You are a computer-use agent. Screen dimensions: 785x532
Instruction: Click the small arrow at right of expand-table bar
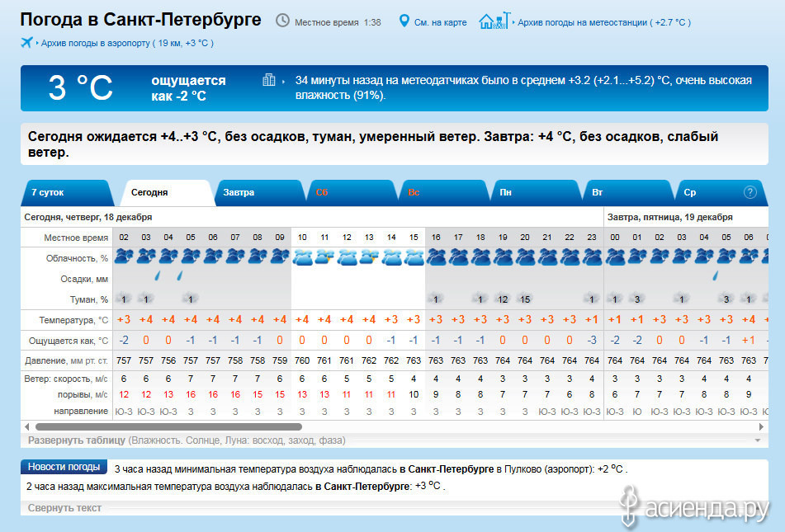point(757,440)
